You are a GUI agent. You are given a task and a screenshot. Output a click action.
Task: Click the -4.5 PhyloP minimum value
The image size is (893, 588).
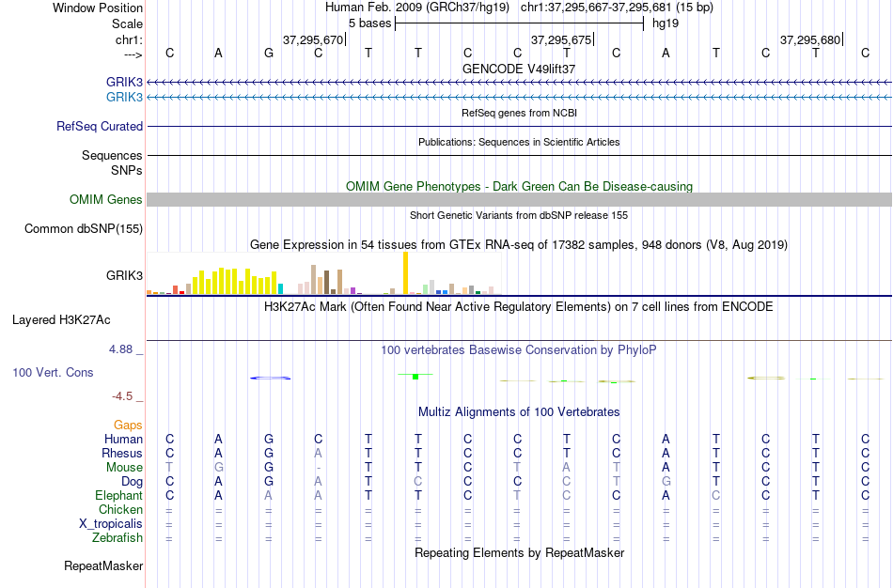tap(122, 396)
